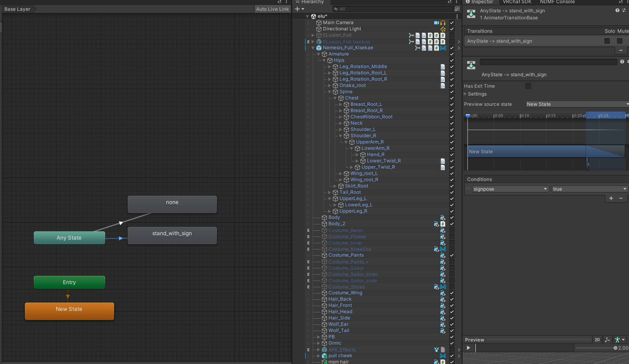Play the transition preview
629x364 pixels.
[469, 348]
